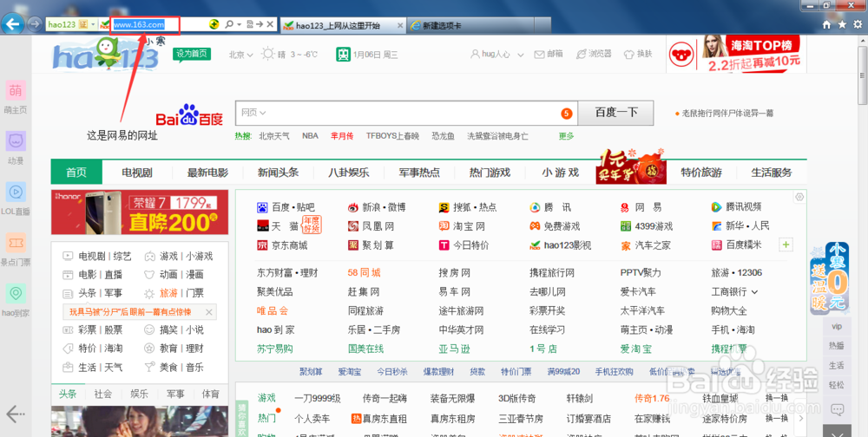Select the 电视剧 navigation tab
Screen dimensions: 868x437
point(137,173)
